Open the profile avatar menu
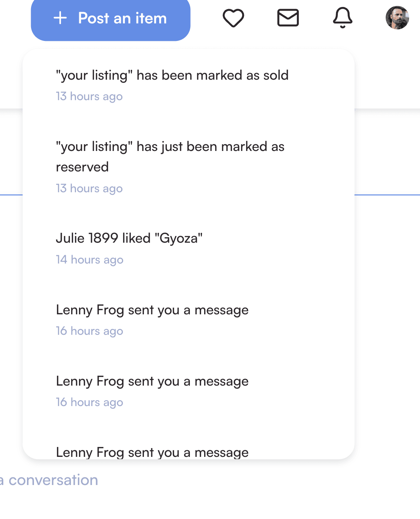420x519 pixels. pyautogui.click(x=397, y=18)
